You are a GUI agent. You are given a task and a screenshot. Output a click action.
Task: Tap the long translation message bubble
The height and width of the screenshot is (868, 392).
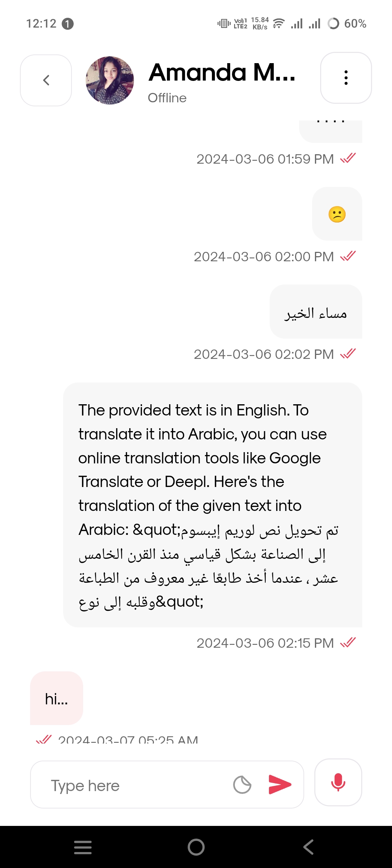[213, 505]
